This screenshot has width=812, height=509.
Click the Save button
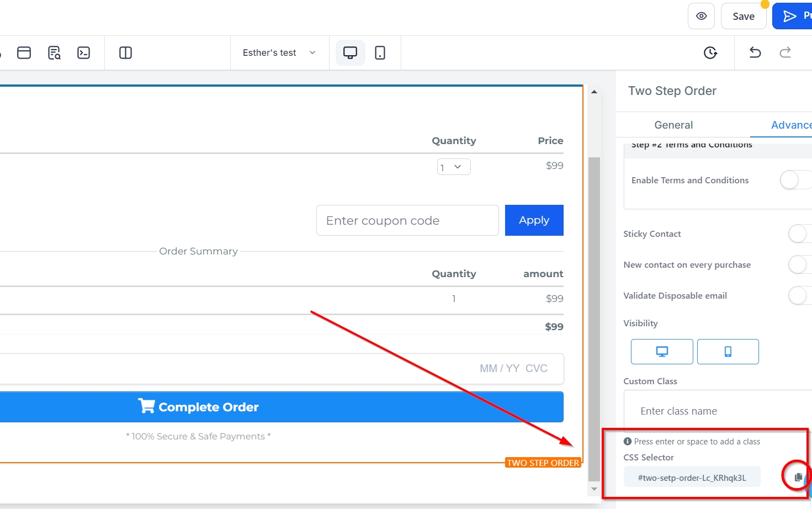pos(743,16)
